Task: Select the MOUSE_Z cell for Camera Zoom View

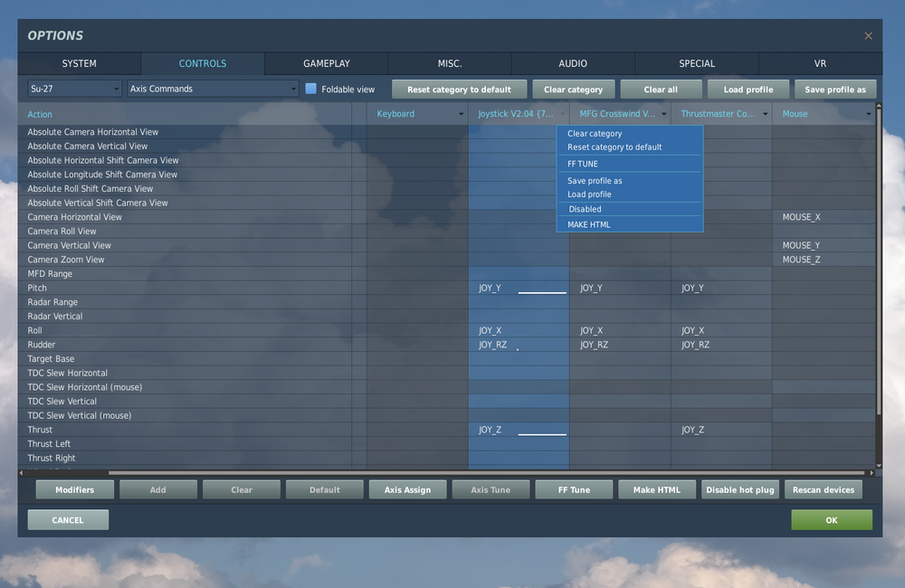Action: point(824,260)
